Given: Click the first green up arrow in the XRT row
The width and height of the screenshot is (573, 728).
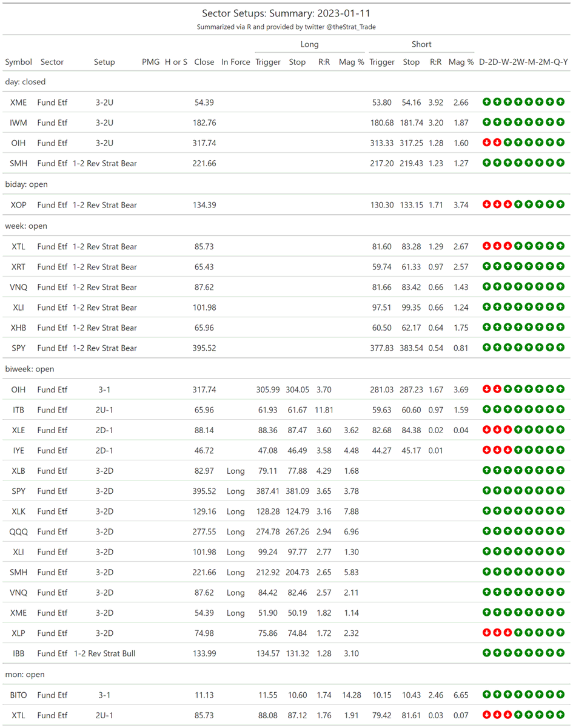Looking at the screenshot, I should click(487, 267).
